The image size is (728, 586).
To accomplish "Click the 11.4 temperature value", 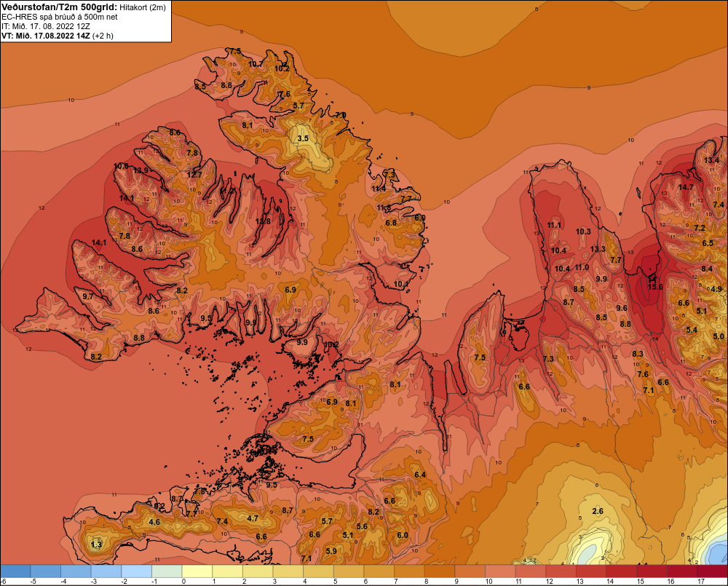I will [379, 189].
